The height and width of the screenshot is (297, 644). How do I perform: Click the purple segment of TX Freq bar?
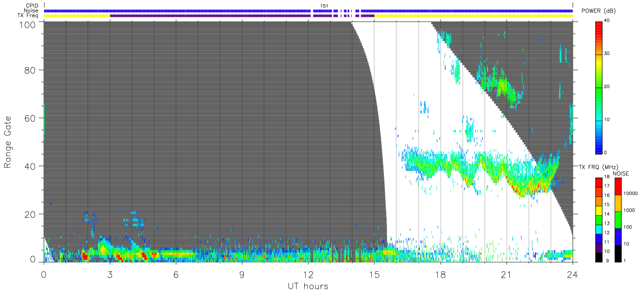[x=242, y=15]
